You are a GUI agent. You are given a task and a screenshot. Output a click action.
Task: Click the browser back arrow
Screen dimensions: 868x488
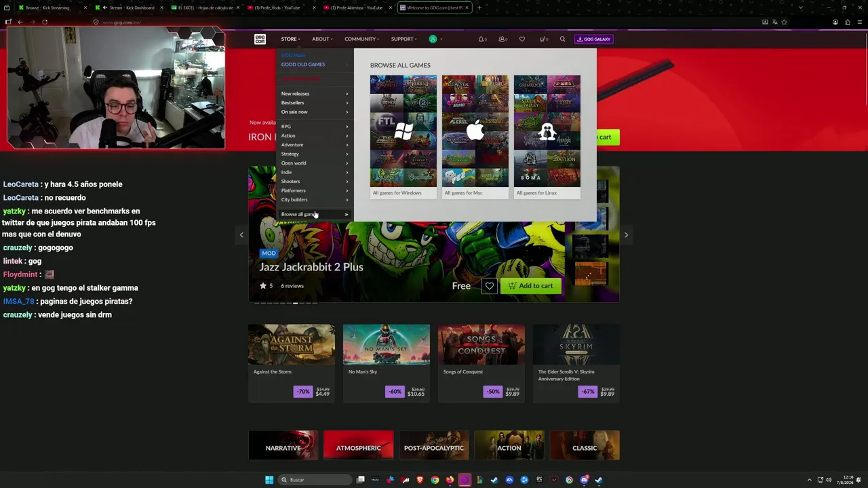20,22
